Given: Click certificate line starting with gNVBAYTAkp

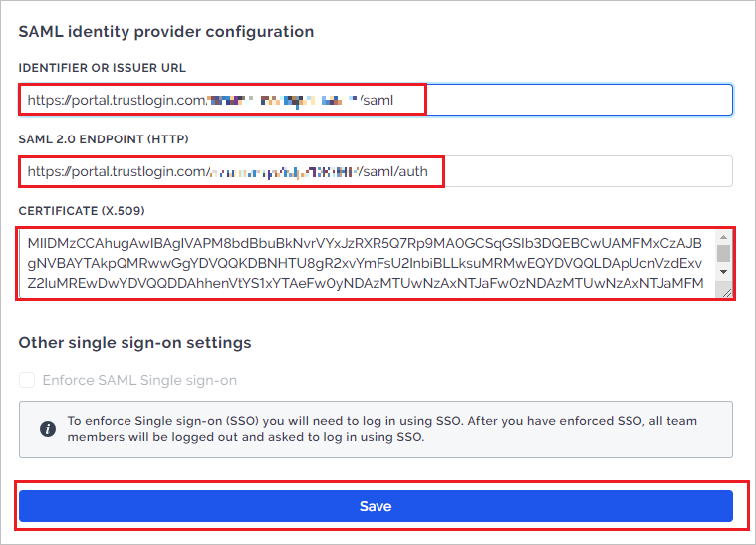Looking at the screenshot, I should point(365,263).
